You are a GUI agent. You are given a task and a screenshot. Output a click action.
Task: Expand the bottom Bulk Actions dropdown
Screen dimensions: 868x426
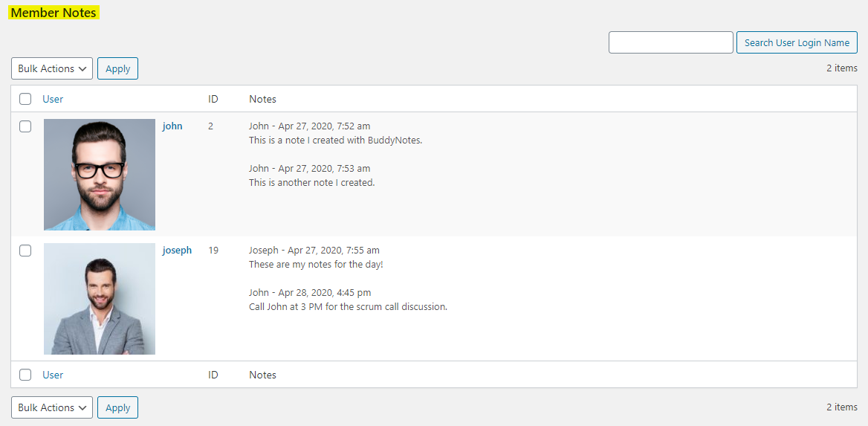[x=52, y=407]
